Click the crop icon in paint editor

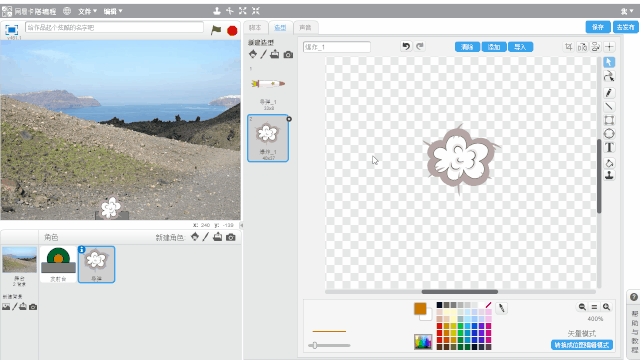point(569,47)
